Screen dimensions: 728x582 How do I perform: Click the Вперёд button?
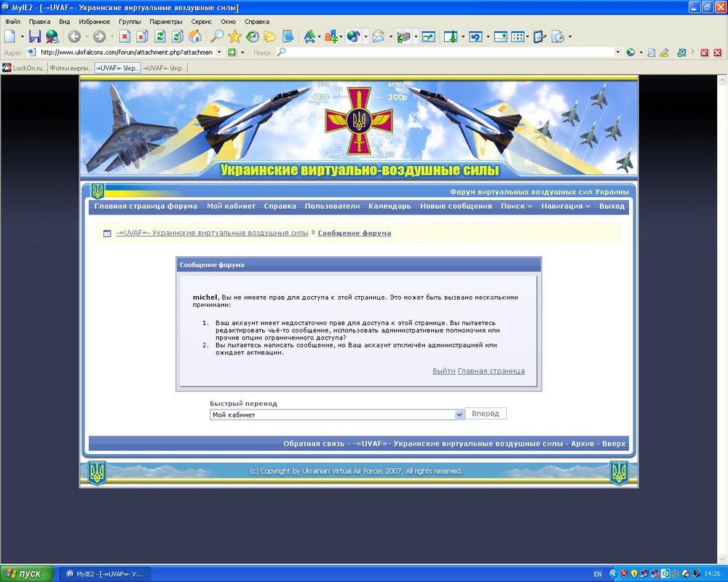(x=485, y=413)
